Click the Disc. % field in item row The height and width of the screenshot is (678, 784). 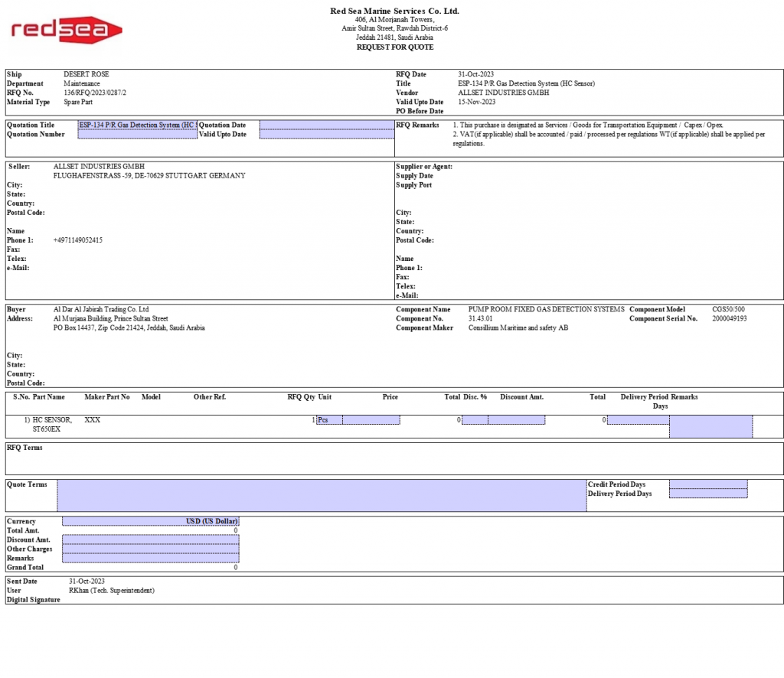(475, 420)
